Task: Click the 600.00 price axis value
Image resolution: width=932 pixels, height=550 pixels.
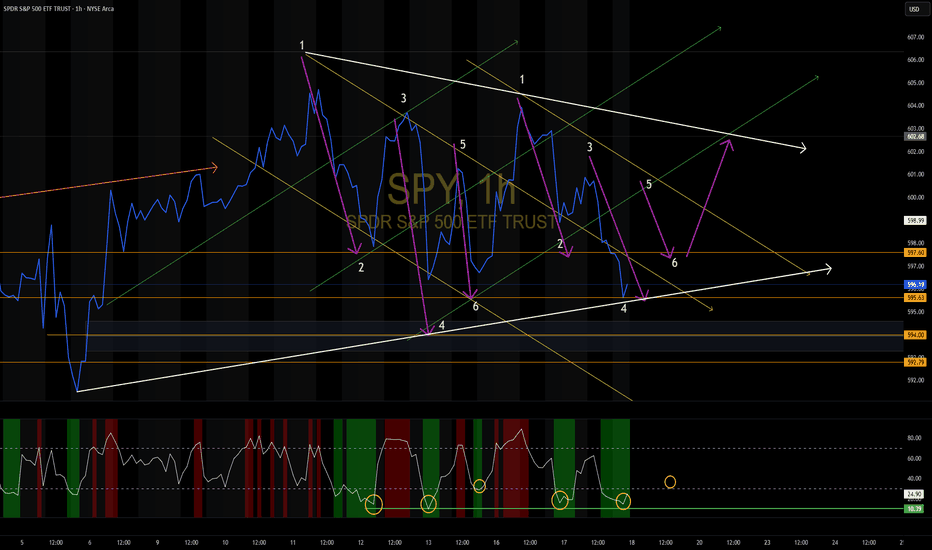Action: tap(915, 197)
